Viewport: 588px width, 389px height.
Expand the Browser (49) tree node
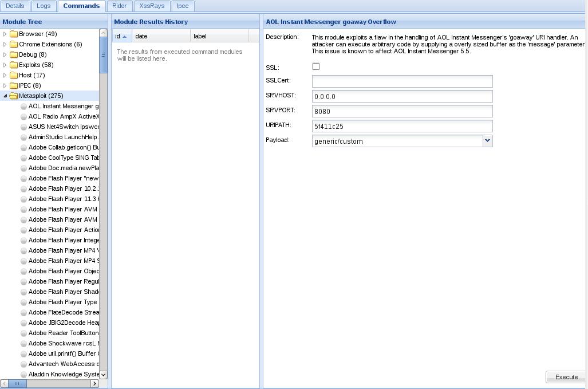coord(5,34)
